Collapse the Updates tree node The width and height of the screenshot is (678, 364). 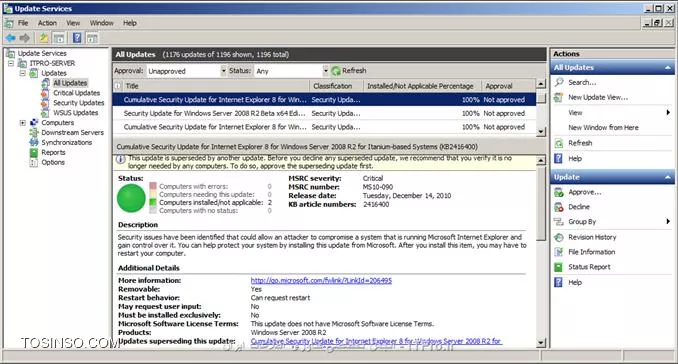point(22,73)
